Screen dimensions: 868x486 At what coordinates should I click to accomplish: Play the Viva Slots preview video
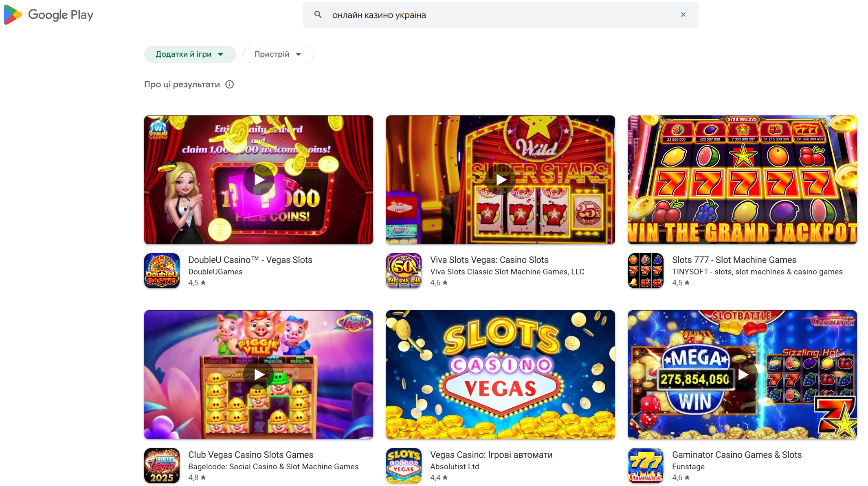pos(501,180)
